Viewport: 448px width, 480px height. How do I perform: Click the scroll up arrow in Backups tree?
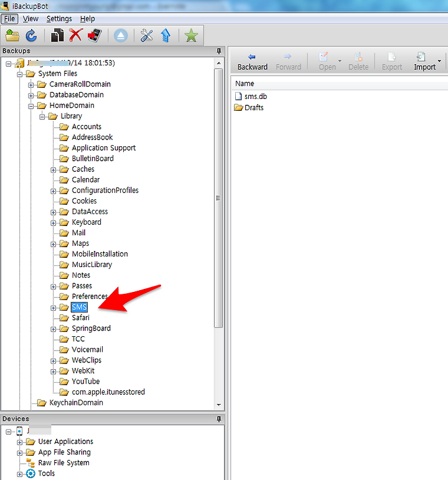coord(218,64)
